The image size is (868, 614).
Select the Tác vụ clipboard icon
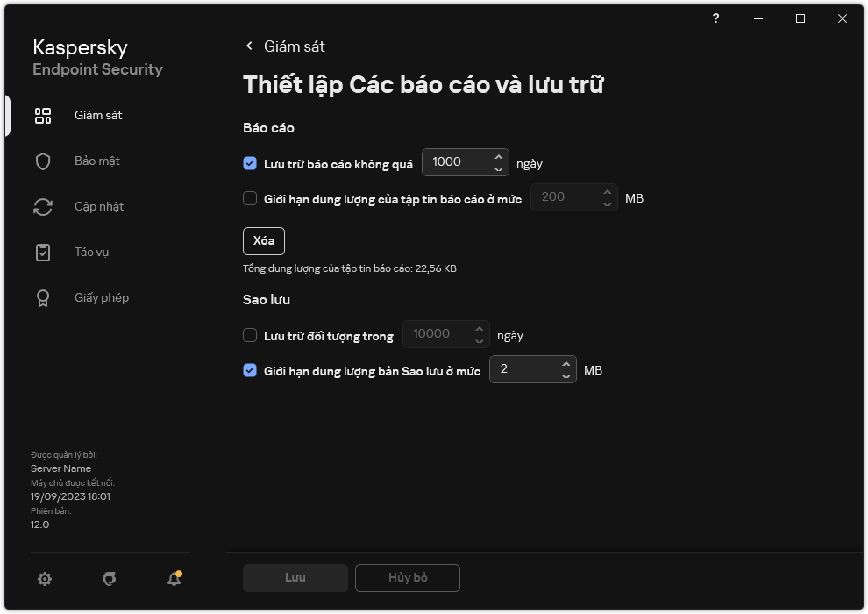[x=42, y=252]
